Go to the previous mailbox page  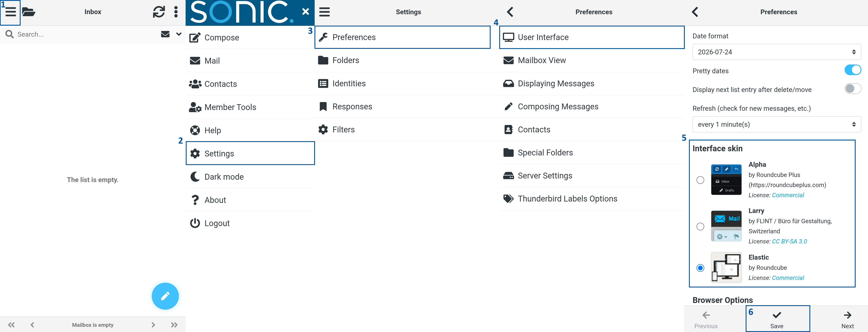click(32, 325)
